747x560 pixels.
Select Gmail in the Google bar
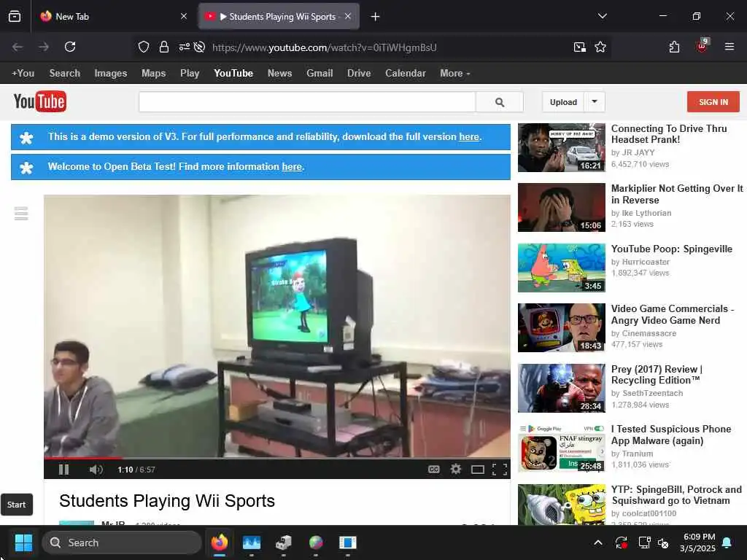pos(320,74)
